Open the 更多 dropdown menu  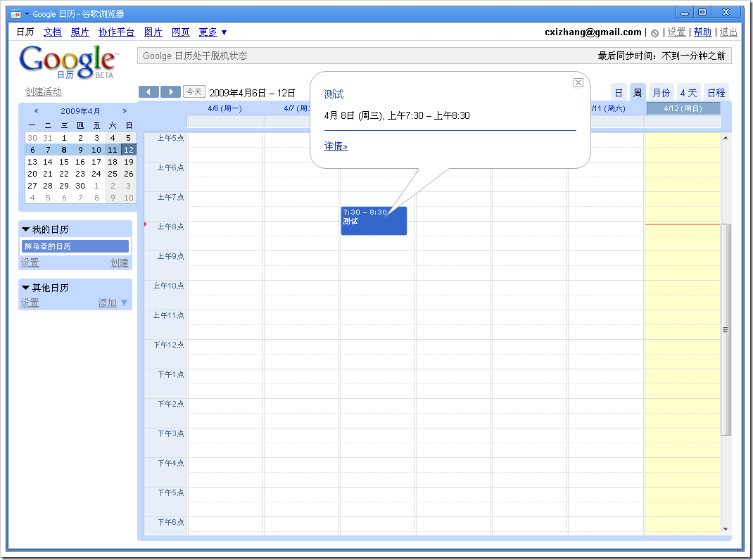pyautogui.click(x=213, y=32)
